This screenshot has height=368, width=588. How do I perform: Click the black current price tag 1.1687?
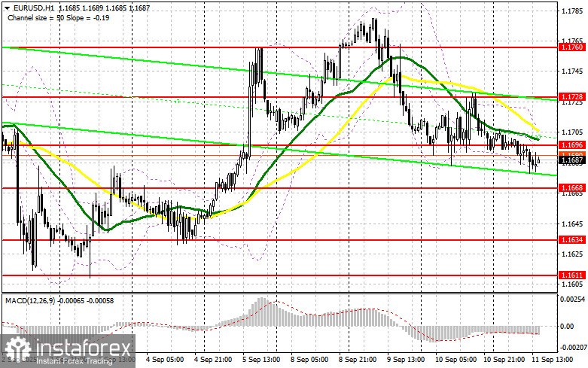tap(572, 160)
